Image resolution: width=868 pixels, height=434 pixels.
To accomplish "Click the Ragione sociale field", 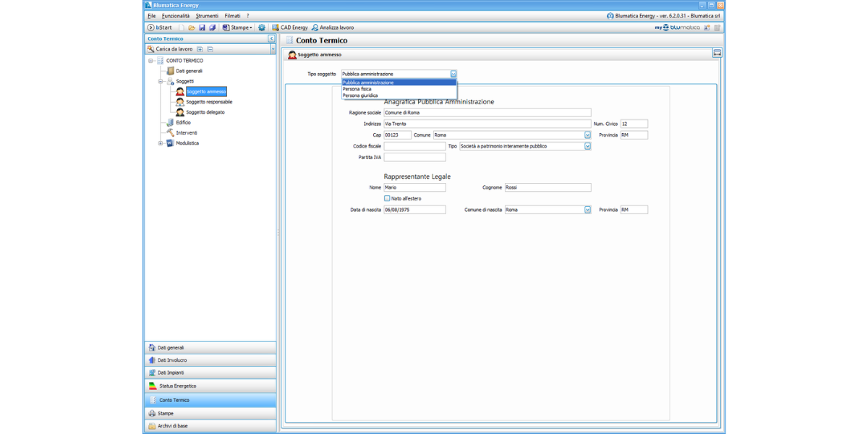I will click(488, 113).
